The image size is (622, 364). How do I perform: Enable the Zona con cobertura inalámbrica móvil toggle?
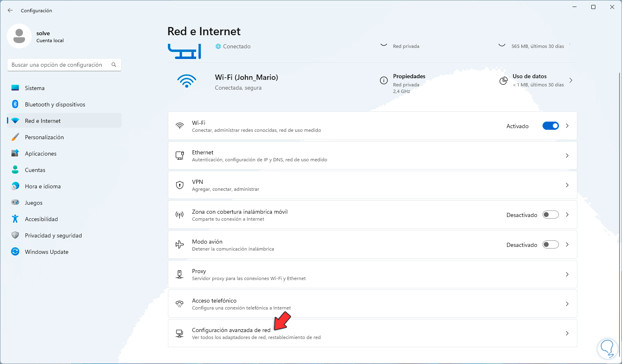[550, 215]
